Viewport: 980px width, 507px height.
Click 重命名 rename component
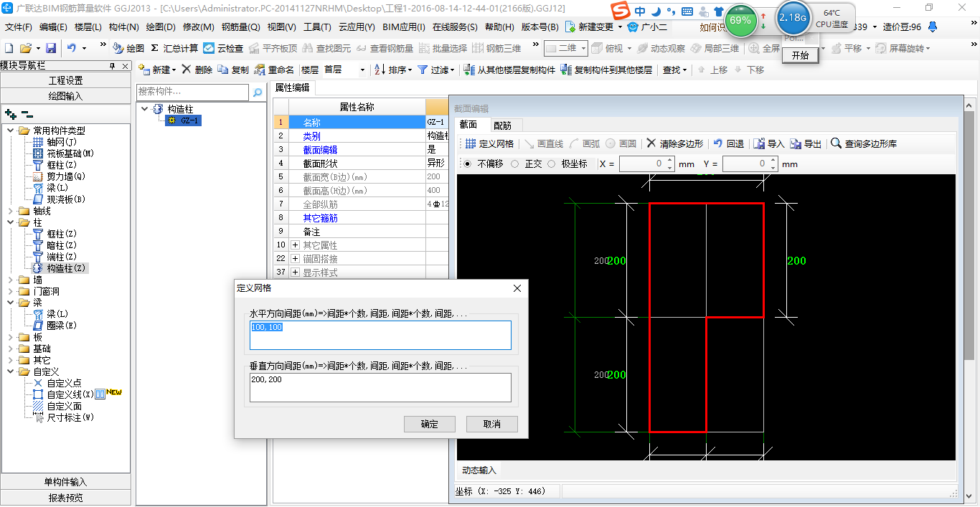275,70
